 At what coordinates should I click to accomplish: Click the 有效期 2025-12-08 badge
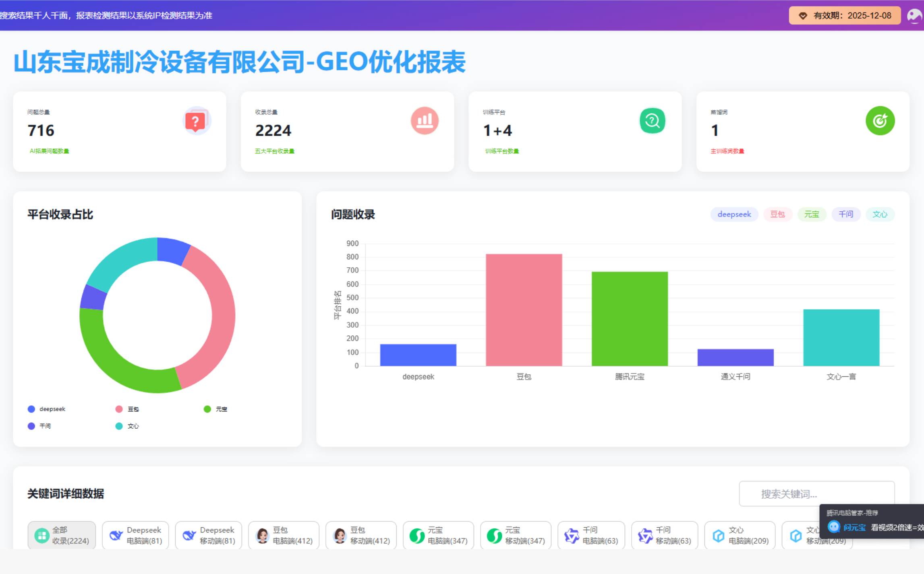(x=844, y=16)
